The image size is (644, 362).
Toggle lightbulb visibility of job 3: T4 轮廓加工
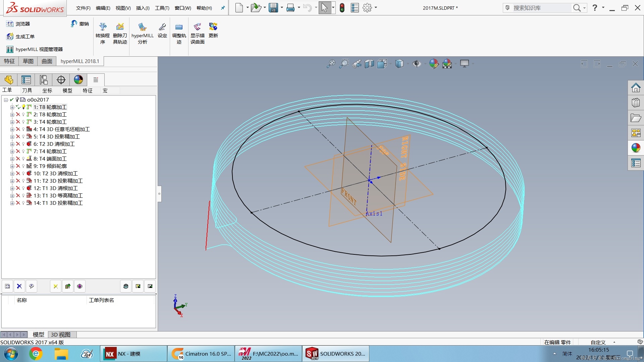coord(23,122)
